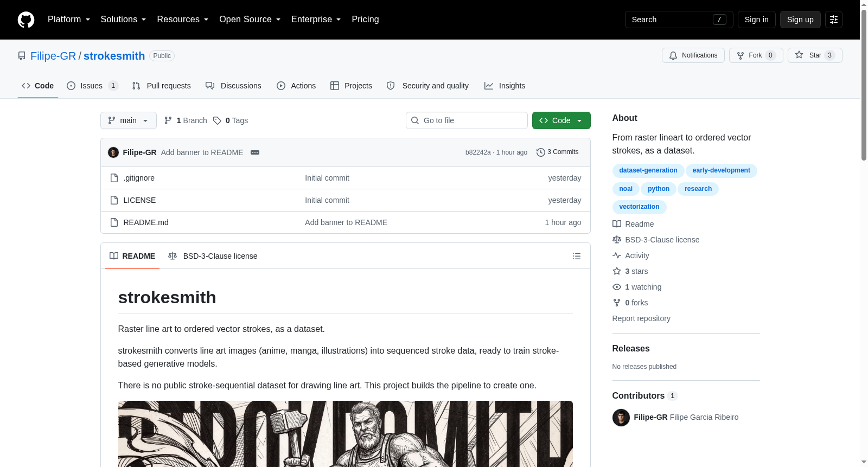Expand the green Code dropdown
The image size is (868, 467).
[x=561, y=120]
